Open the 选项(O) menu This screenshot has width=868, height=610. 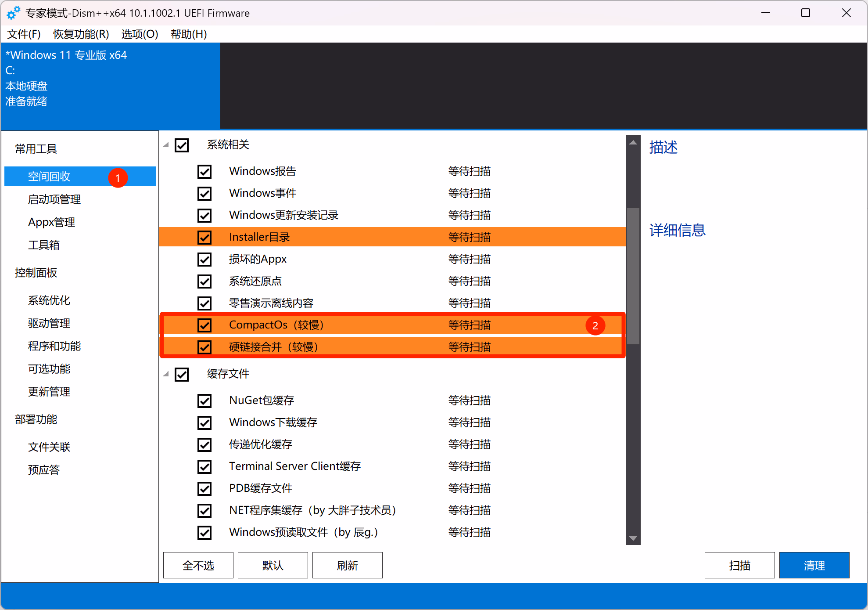click(140, 34)
